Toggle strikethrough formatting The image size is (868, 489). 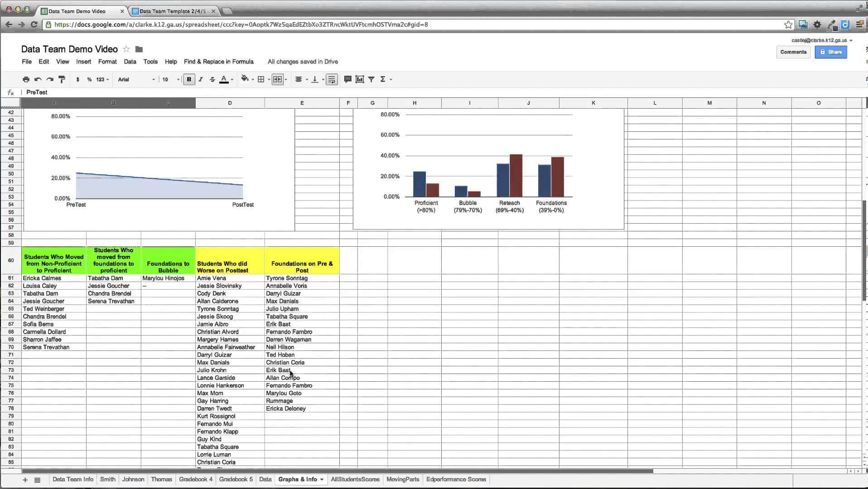212,79
